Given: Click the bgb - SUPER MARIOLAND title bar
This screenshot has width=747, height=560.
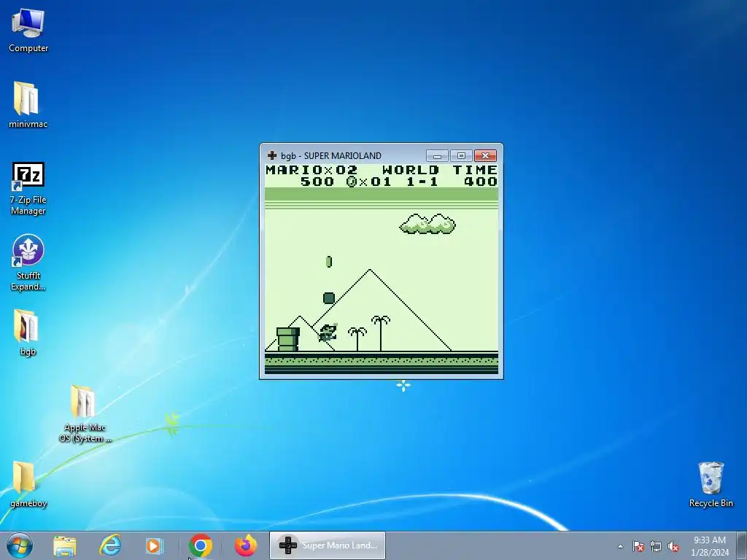Looking at the screenshot, I should point(331,156).
